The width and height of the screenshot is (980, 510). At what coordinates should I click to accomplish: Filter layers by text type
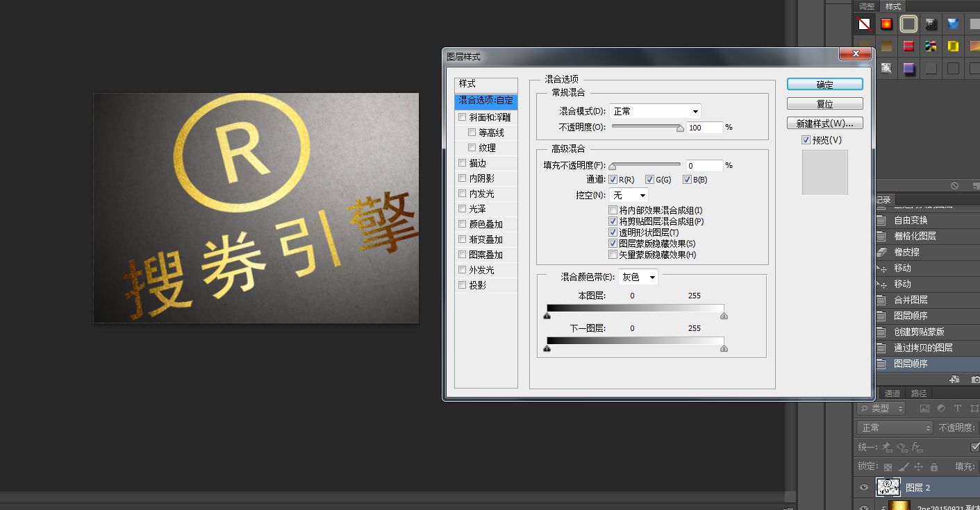tap(958, 409)
